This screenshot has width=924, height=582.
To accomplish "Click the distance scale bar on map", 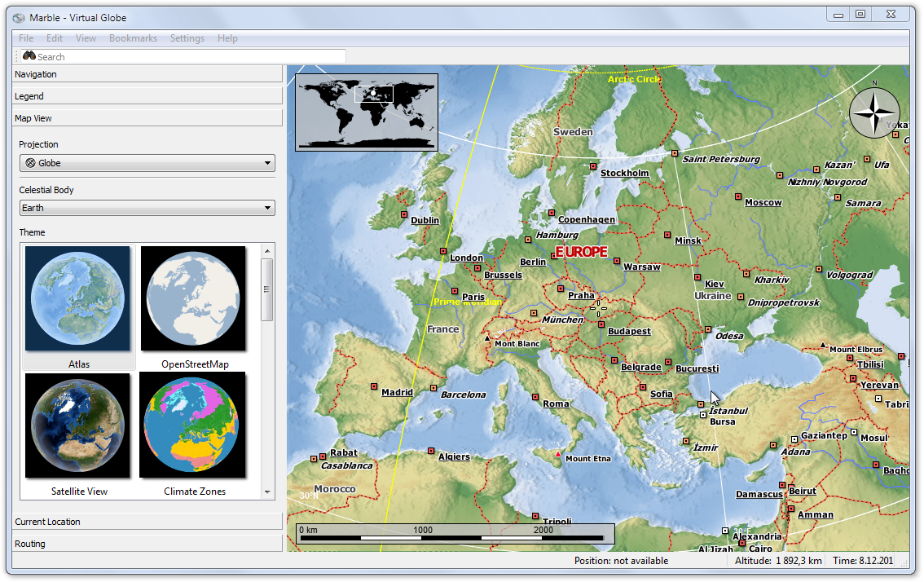I will [x=455, y=533].
